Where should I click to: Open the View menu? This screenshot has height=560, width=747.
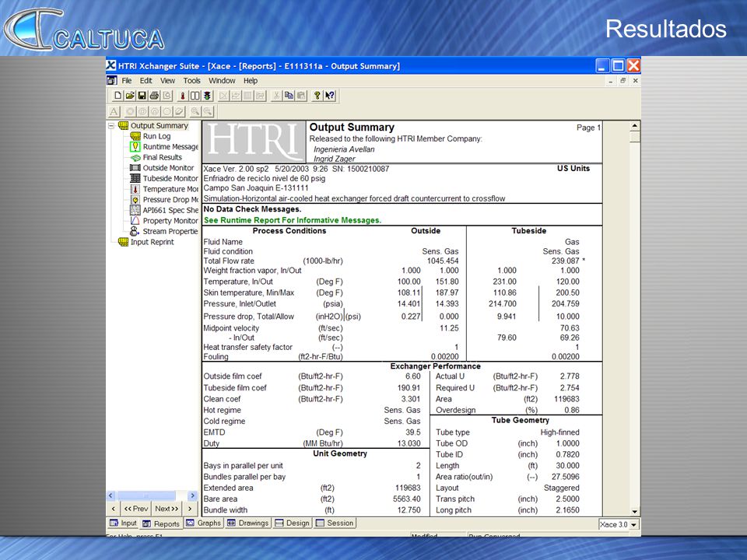tap(167, 81)
